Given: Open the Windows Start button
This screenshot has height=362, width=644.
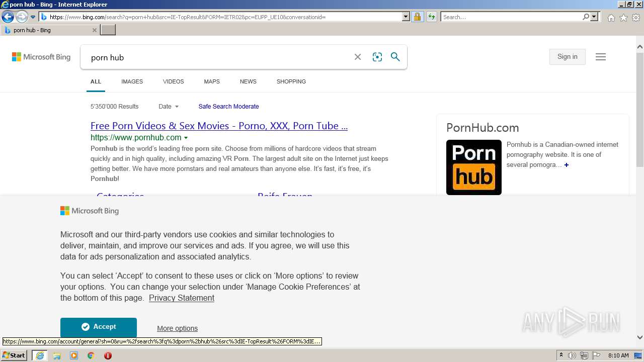Looking at the screenshot, I should 14,355.
